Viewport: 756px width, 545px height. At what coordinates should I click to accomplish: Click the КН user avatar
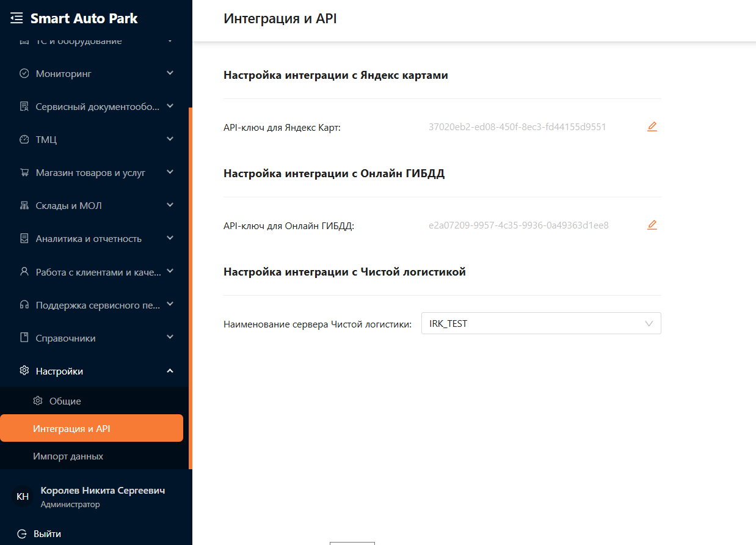tap(23, 497)
